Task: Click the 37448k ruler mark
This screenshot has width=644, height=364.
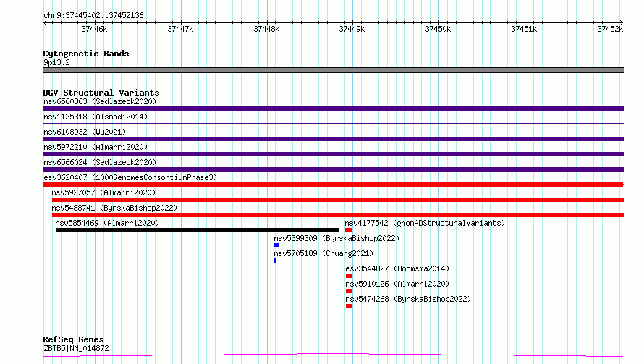Action: (266, 29)
